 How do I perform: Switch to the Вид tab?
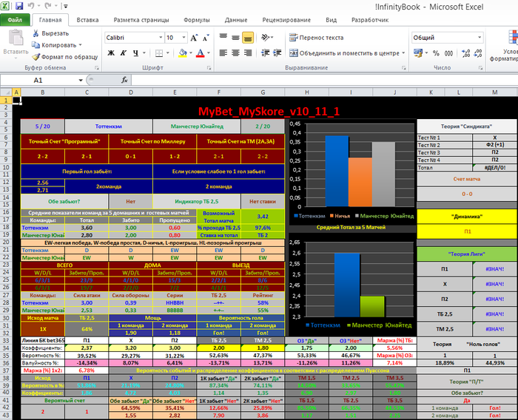(331, 20)
